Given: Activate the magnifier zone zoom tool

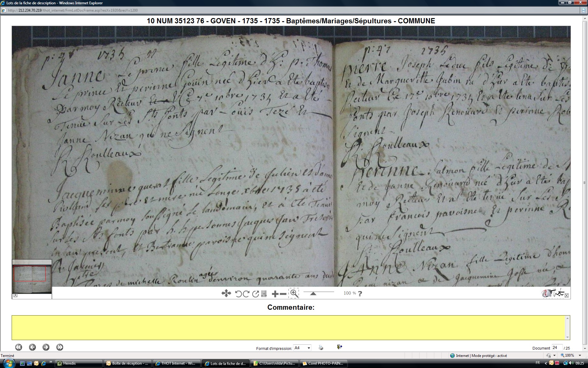Looking at the screenshot, I should 294,293.
